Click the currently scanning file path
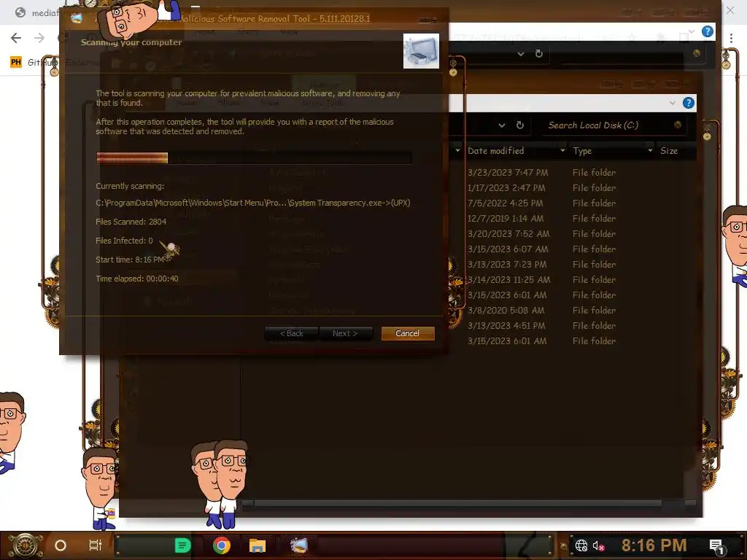The width and height of the screenshot is (747, 560). 253,203
